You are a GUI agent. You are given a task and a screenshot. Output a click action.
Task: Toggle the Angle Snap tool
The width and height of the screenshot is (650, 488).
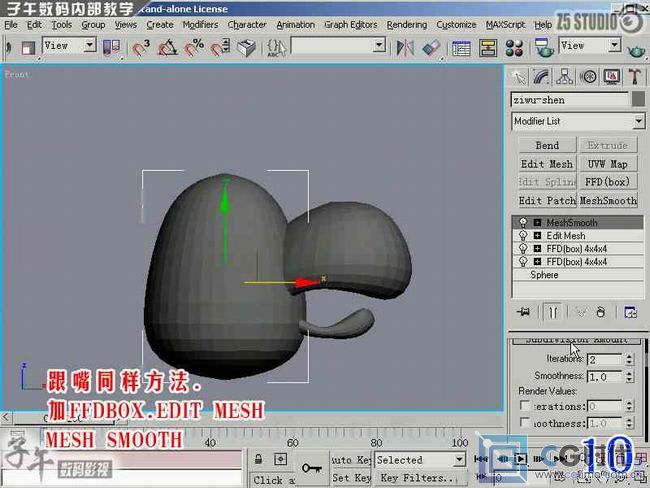[167, 47]
